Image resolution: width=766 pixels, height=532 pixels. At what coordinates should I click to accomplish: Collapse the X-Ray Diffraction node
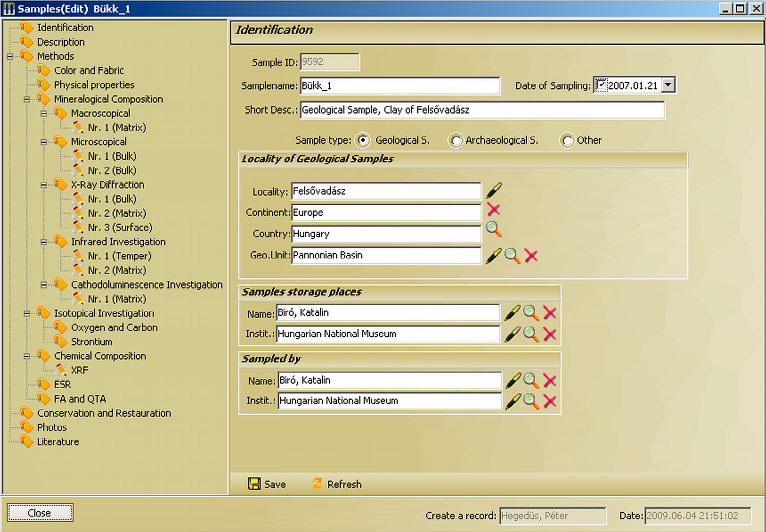[x=44, y=185]
